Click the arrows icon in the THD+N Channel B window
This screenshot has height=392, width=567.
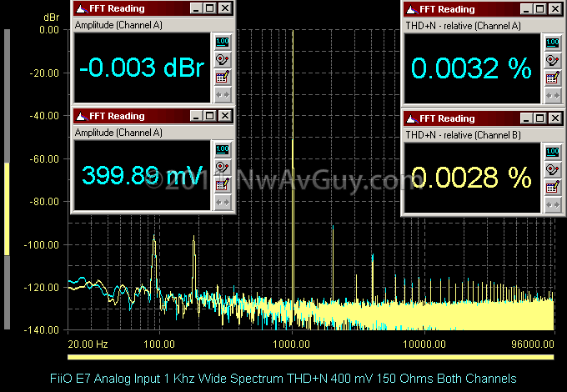[553, 205]
